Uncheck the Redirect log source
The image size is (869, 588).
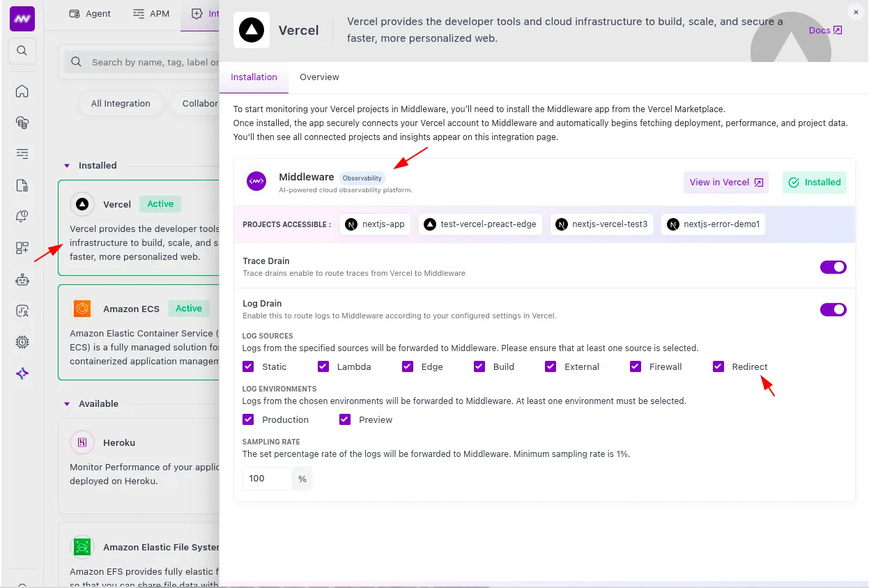tap(718, 366)
